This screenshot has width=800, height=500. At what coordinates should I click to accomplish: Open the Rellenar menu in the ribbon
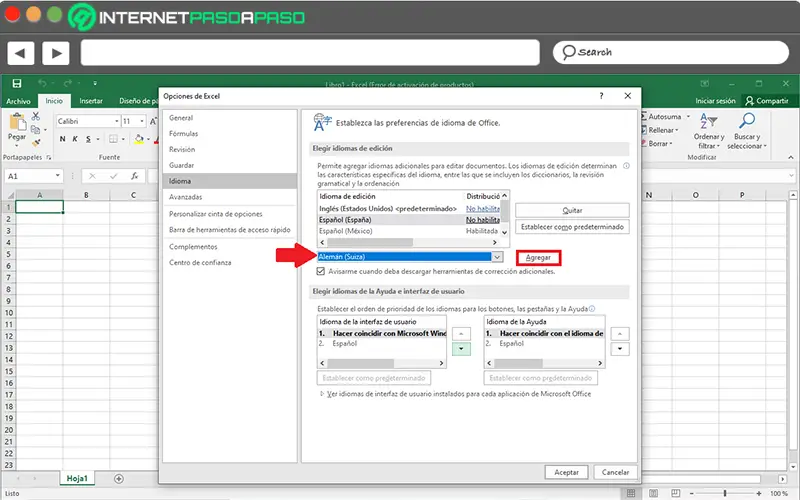click(x=662, y=130)
